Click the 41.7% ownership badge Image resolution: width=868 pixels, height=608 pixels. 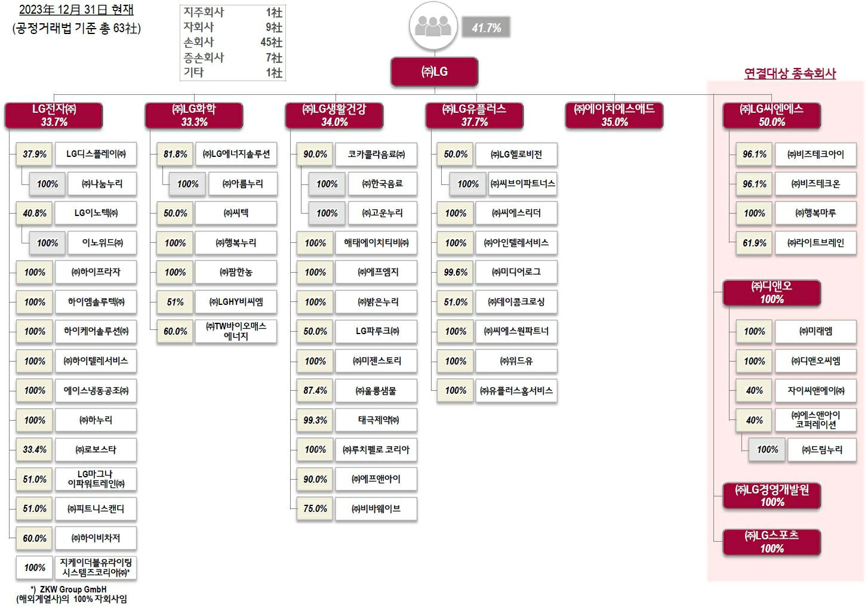pos(486,27)
